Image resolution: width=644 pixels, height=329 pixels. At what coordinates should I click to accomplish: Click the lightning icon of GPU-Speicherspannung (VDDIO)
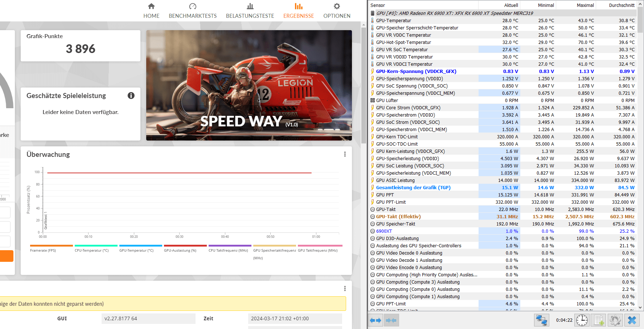(x=372, y=78)
